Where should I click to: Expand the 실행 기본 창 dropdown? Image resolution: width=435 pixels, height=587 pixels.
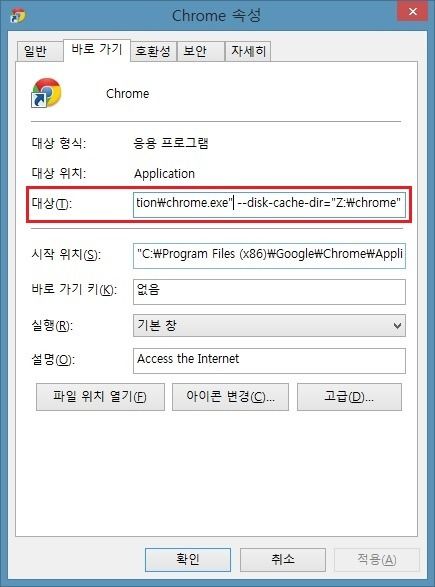click(269, 326)
